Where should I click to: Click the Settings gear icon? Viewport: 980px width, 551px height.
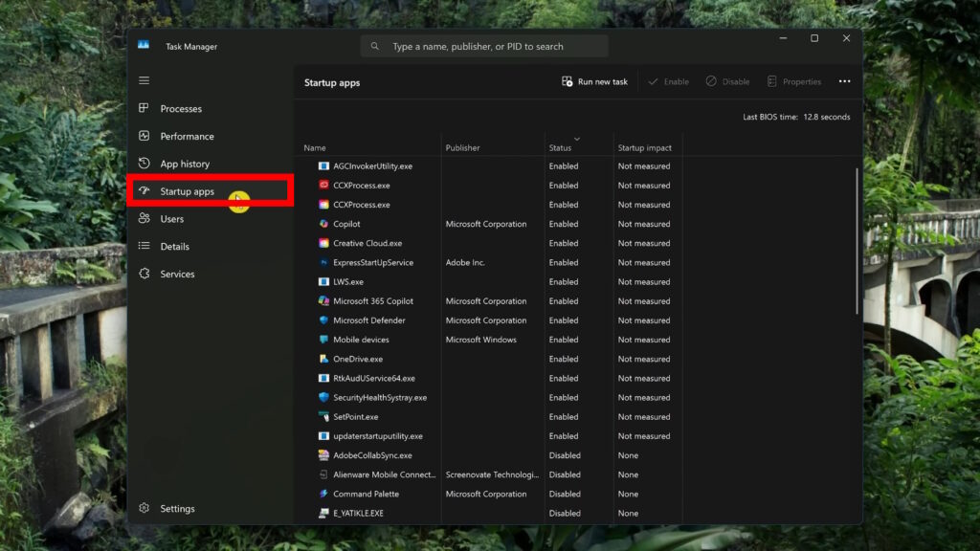point(144,508)
